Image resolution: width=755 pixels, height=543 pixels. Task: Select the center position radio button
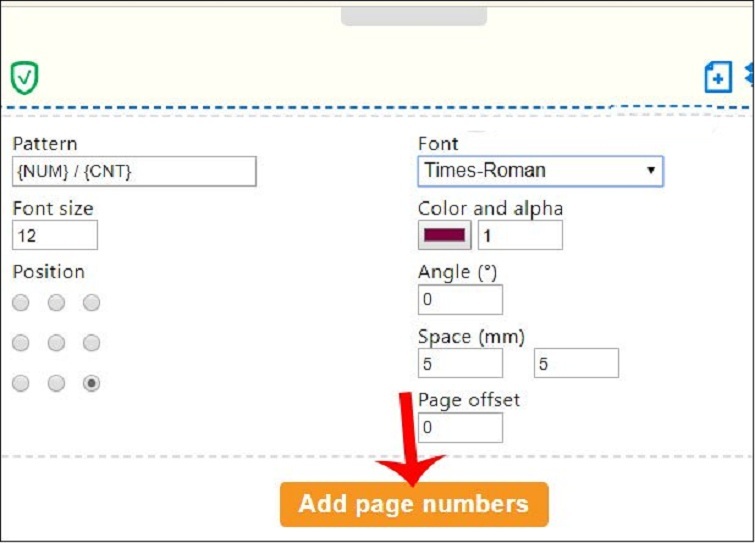click(x=56, y=343)
